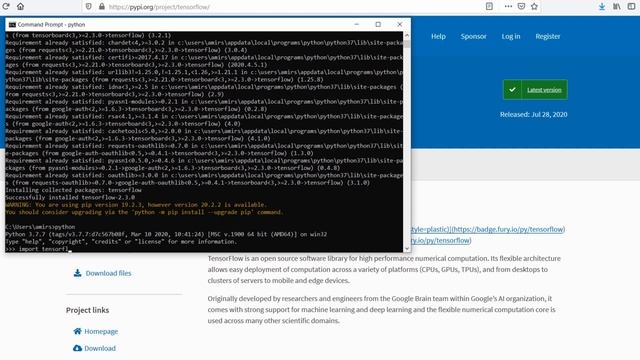Click the 'You should consider upgrading' line
This screenshot has width=640, height=360.
[x=144, y=212]
